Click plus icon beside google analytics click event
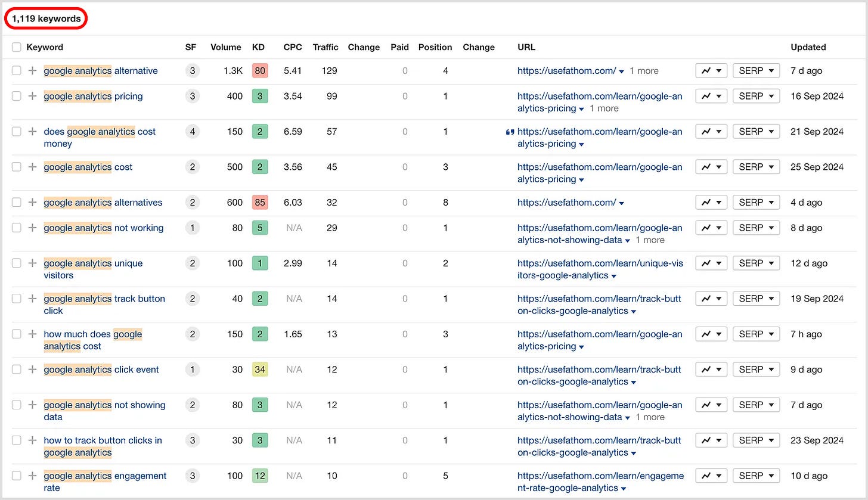Image resolution: width=868 pixels, height=500 pixels. pyautogui.click(x=32, y=369)
